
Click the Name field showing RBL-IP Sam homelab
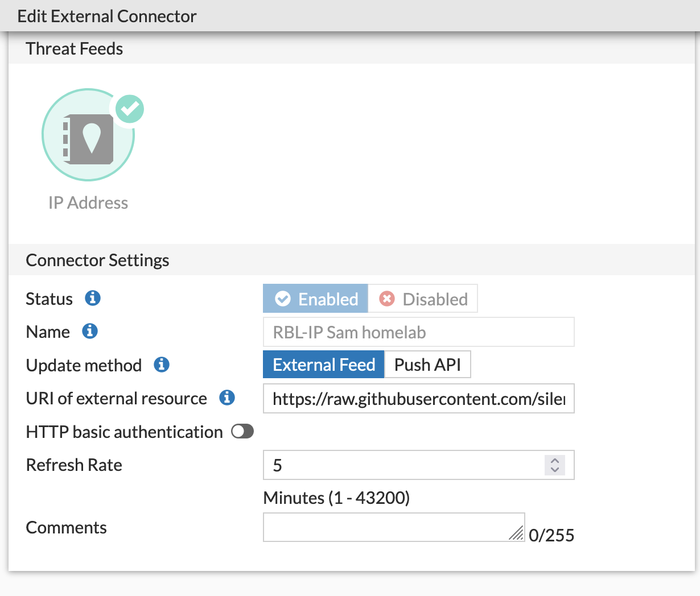coord(418,332)
